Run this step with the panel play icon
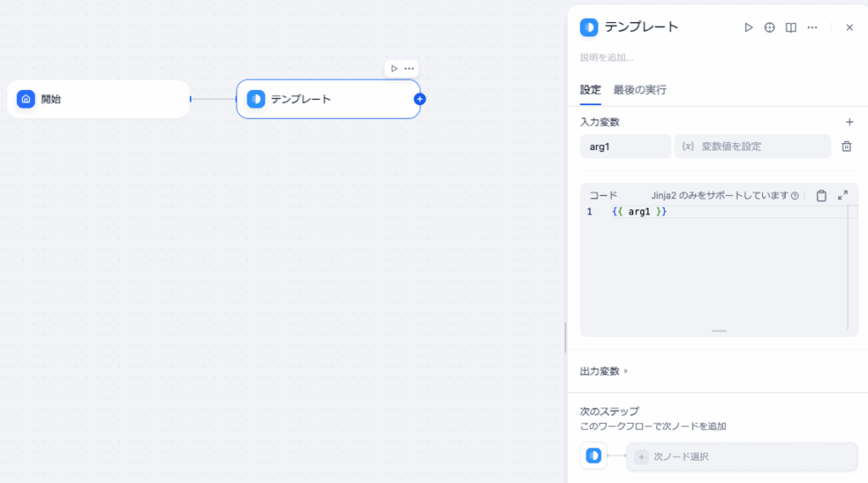 748,27
